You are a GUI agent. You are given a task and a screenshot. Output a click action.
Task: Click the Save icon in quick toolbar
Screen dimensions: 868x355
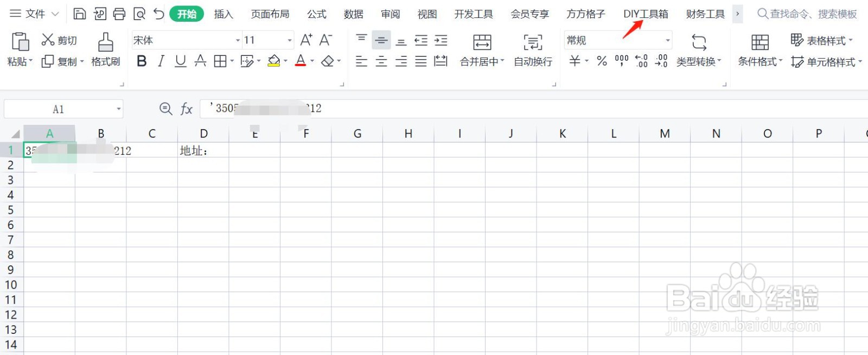79,14
